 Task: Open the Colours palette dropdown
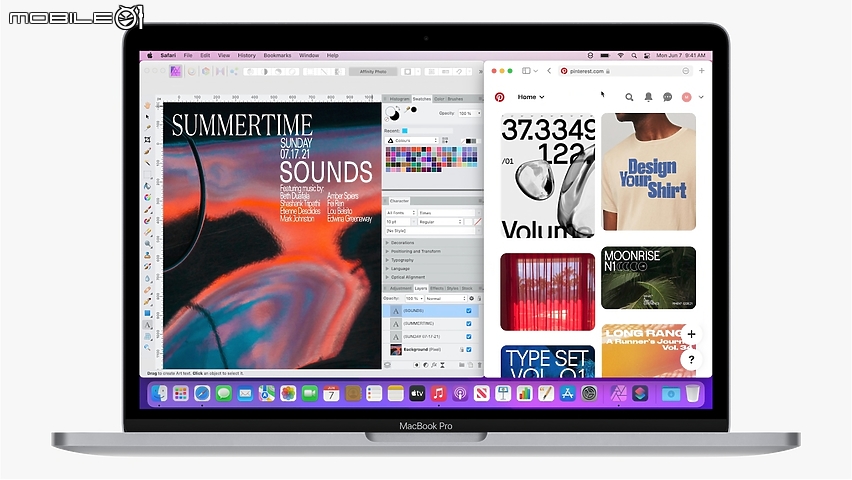[411, 141]
